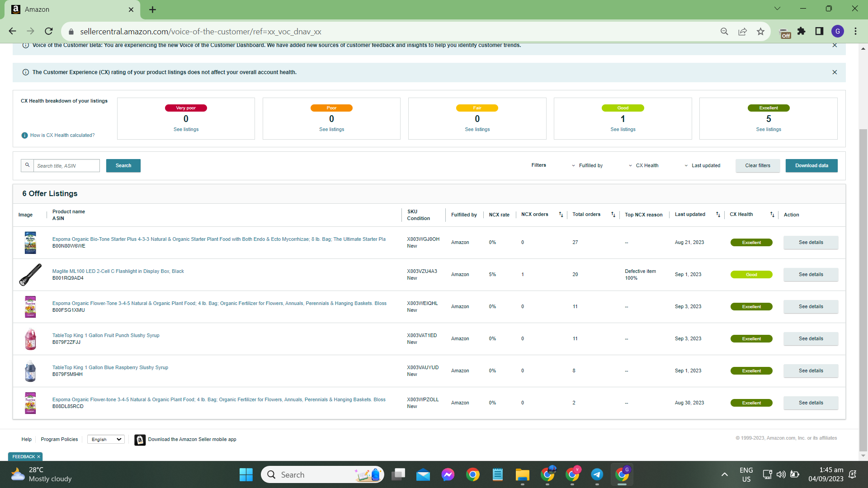
Task: Close the Amazon browser tab
Action: 131,9
